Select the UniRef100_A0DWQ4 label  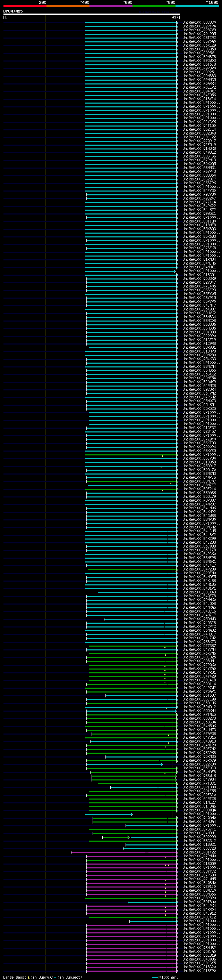tap(199, 810)
